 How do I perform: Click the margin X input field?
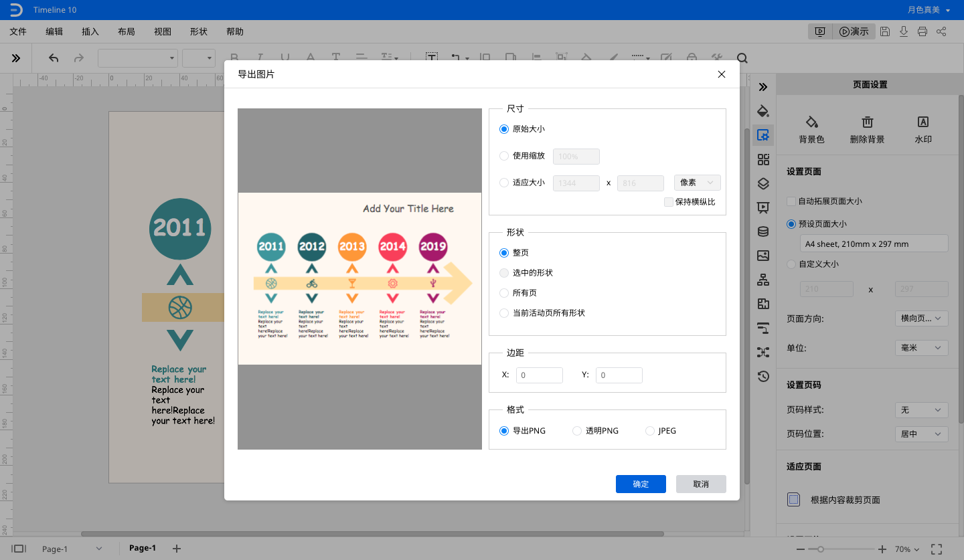(x=539, y=375)
